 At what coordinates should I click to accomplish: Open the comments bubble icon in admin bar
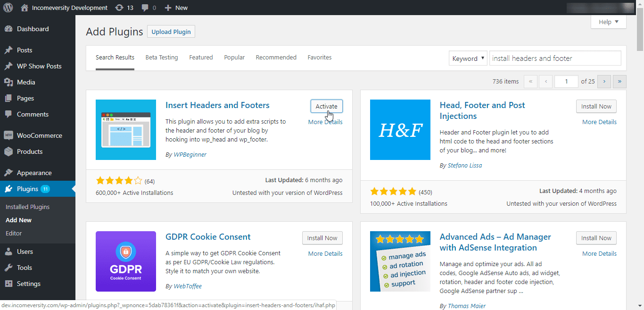pos(145,8)
